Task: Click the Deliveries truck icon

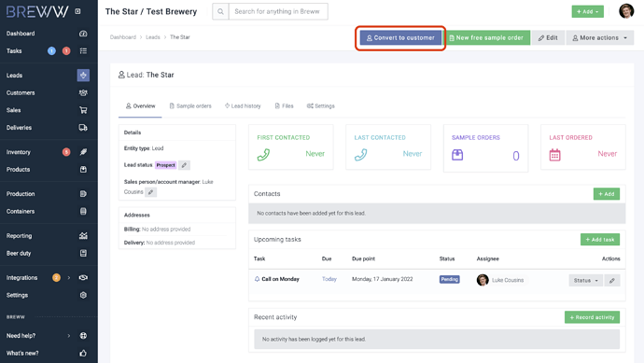Action: coord(83,128)
